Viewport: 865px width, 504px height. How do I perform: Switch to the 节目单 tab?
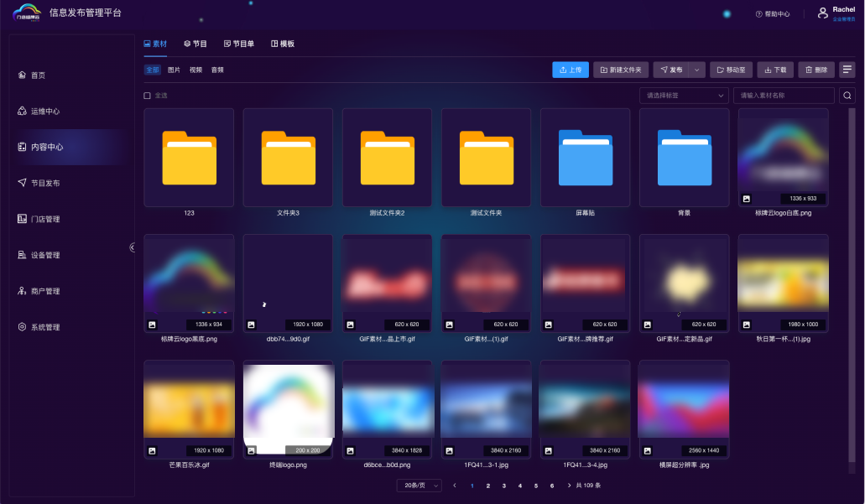click(x=239, y=44)
